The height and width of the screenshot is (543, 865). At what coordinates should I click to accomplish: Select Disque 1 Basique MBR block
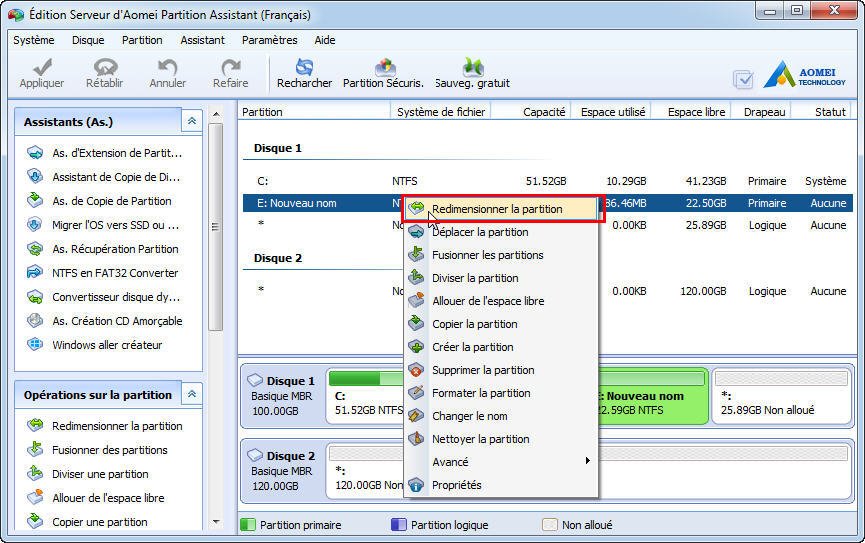(282, 396)
